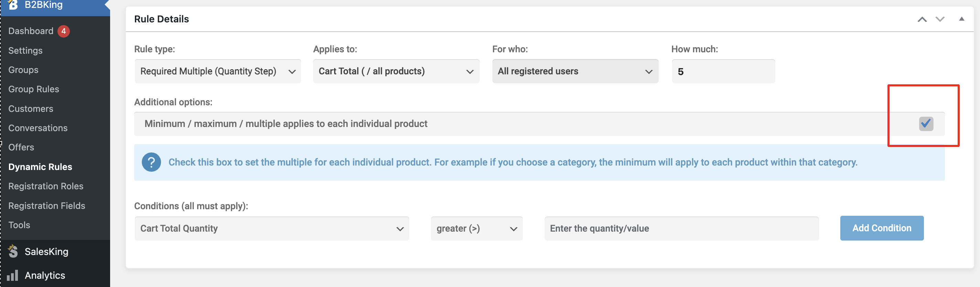Collapse the Rule Details panel triangle

point(961,19)
